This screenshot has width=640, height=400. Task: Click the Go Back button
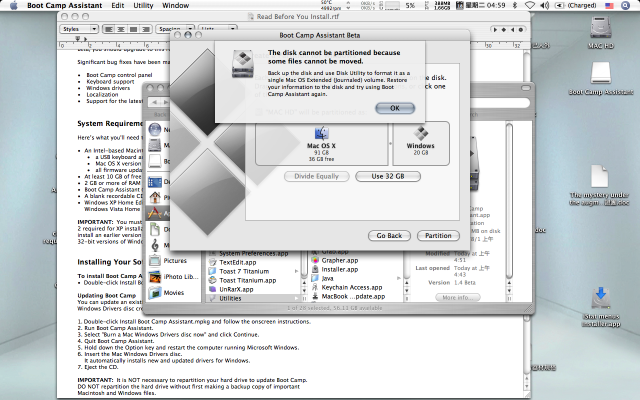point(389,236)
